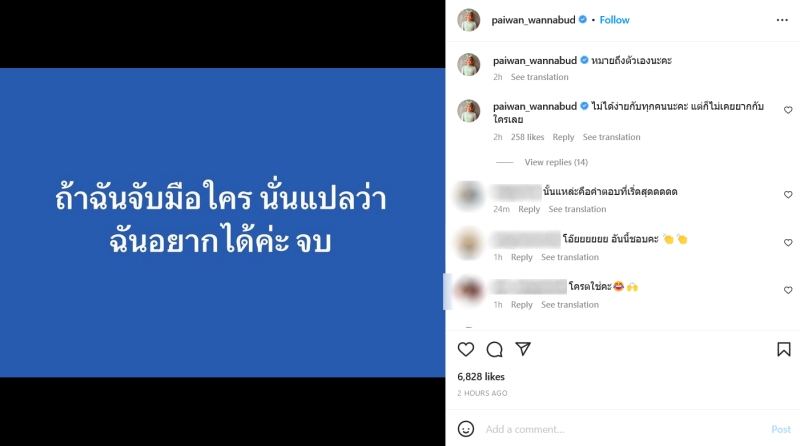This screenshot has width=800, height=446.
Task: Reply to the 24m ago comment
Action: tap(529, 209)
